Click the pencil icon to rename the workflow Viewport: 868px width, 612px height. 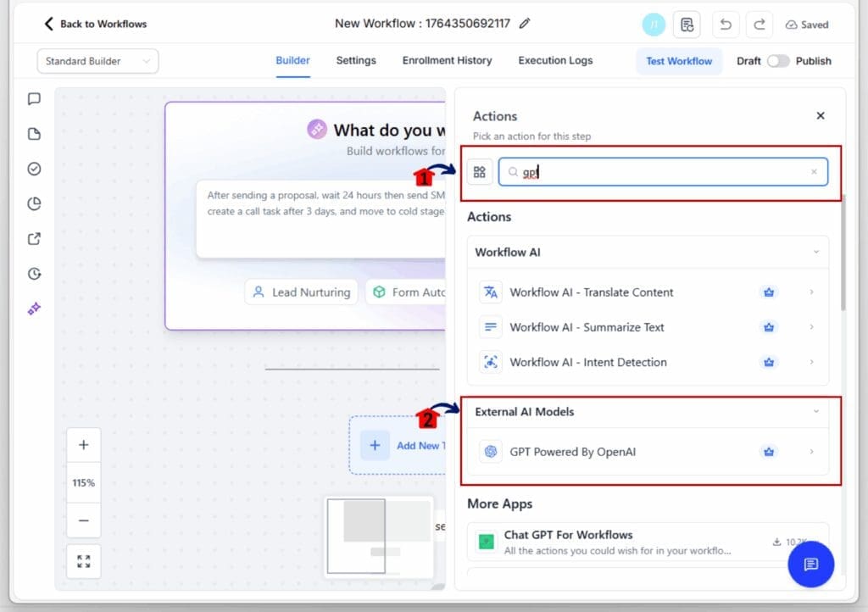524,24
